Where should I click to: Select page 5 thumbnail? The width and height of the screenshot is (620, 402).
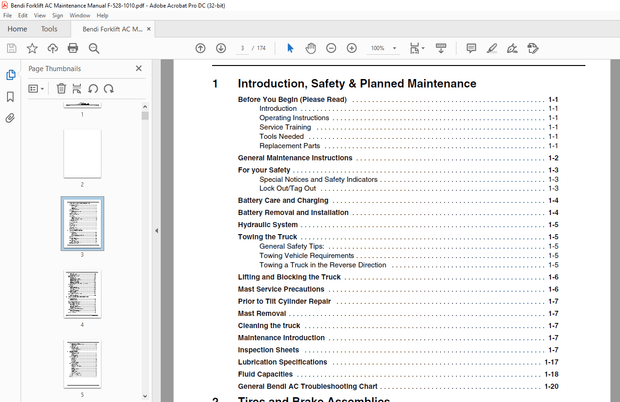coord(82,364)
